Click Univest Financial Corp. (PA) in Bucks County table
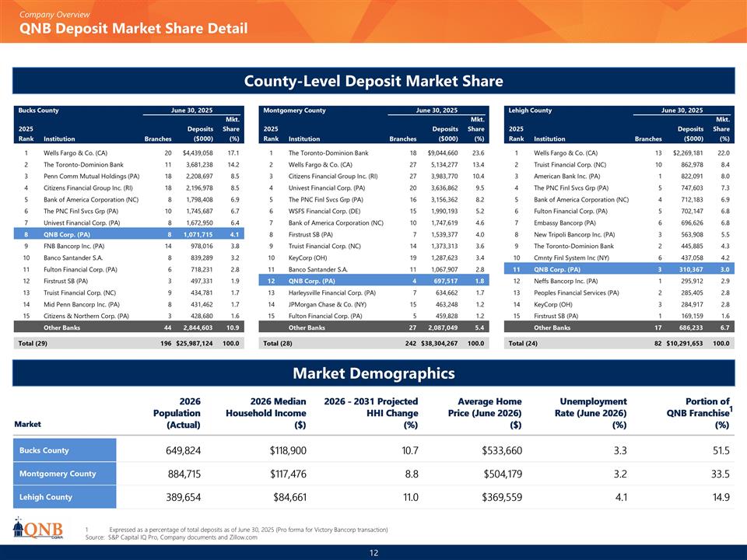This screenshot has width=747, height=560. pos(82,223)
